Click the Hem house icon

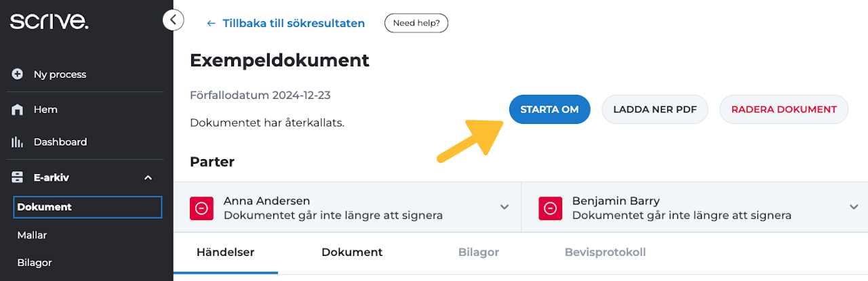(18, 110)
